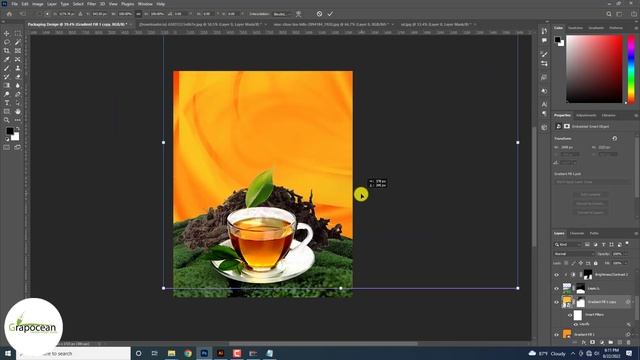This screenshot has width=640, height=360.
Task: Hide the Gradient Fill 1 layer
Action: coord(556,334)
